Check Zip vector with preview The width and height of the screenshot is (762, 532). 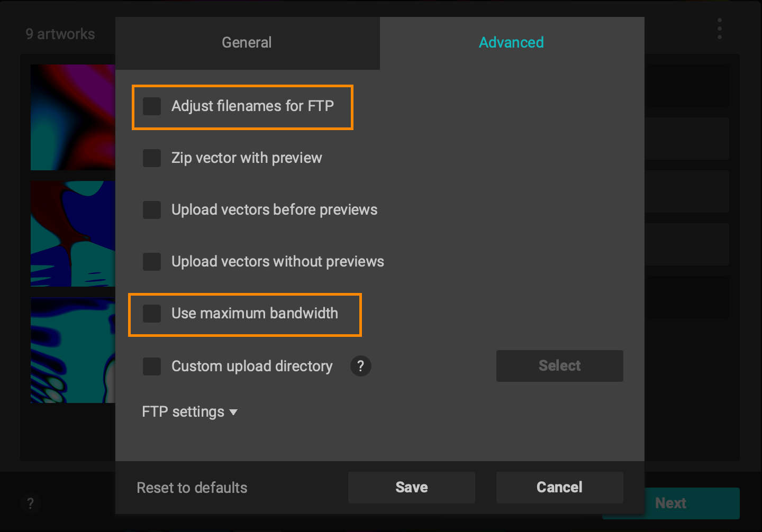click(152, 158)
